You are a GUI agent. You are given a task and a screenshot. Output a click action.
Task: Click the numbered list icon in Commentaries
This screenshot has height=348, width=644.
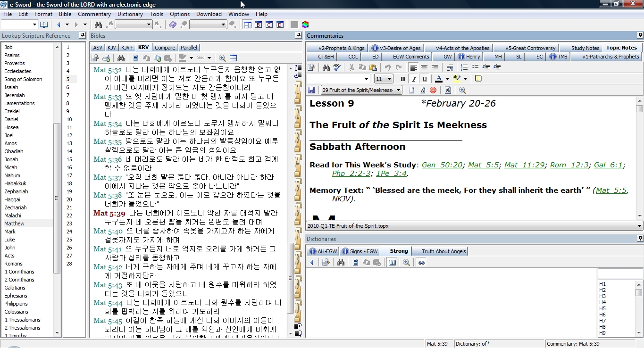tap(464, 67)
